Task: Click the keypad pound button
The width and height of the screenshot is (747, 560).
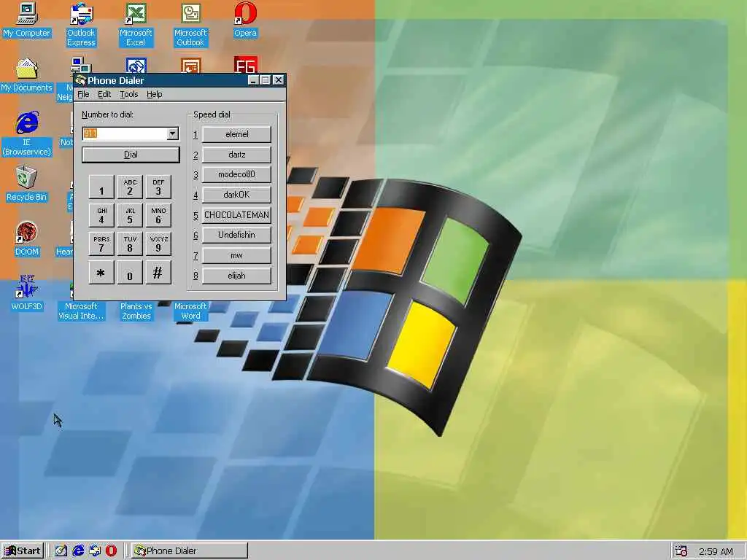Action: (x=158, y=273)
